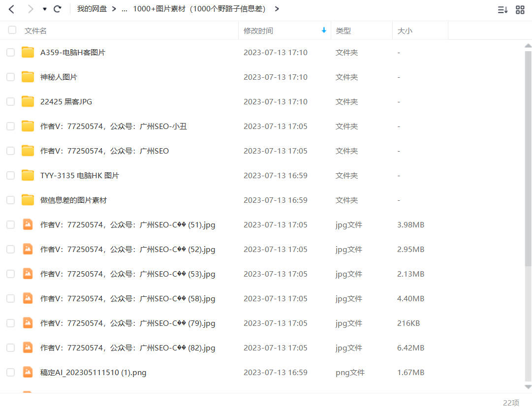This screenshot has height=412, width=532.
Task: Sort by the 类型 column
Action: pos(344,31)
